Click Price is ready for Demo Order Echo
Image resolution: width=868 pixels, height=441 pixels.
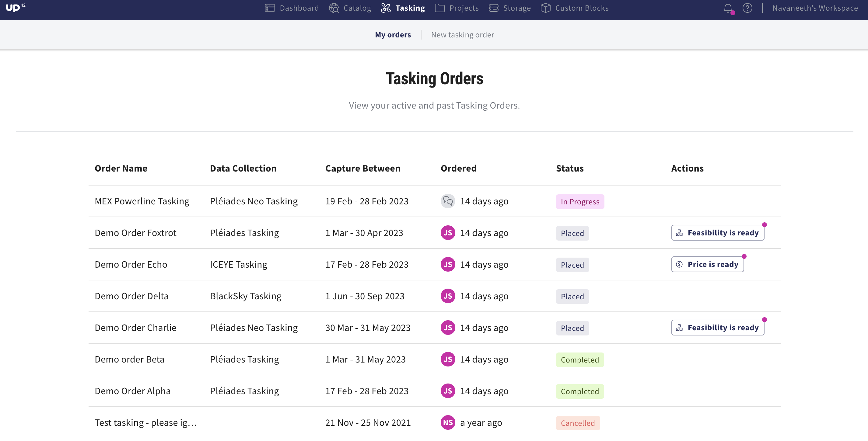707,265
